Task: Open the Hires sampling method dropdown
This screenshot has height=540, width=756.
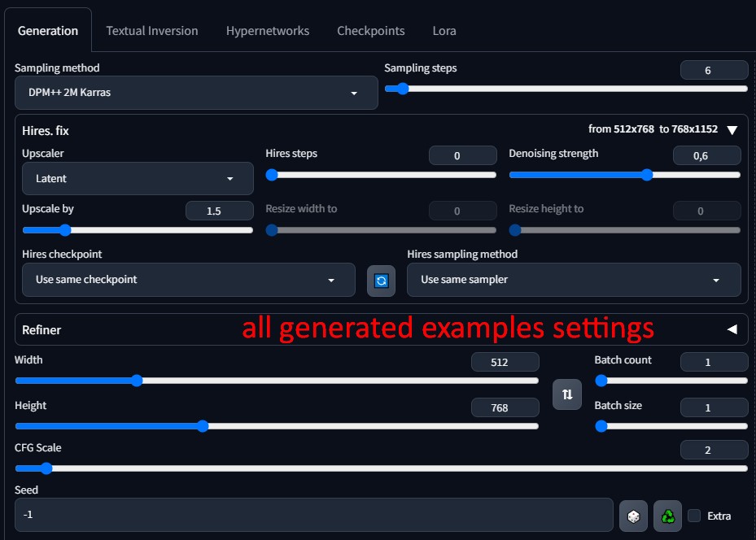Action: point(573,280)
